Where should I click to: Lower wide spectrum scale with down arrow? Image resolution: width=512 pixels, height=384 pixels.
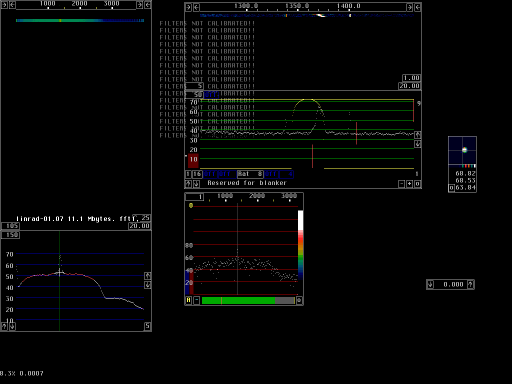click(148, 285)
